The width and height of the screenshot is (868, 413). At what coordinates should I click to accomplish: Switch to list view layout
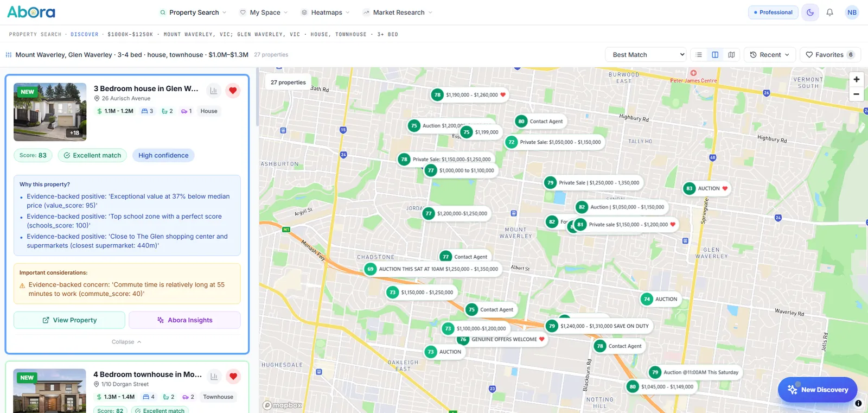[699, 55]
